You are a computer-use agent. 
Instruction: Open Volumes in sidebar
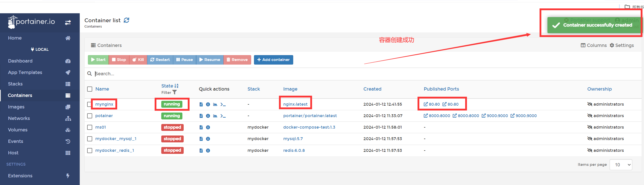(40, 130)
